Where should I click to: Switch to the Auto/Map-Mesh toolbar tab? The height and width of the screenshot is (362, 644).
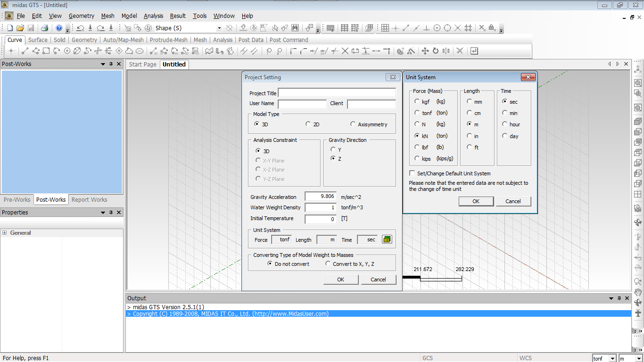[x=124, y=40]
